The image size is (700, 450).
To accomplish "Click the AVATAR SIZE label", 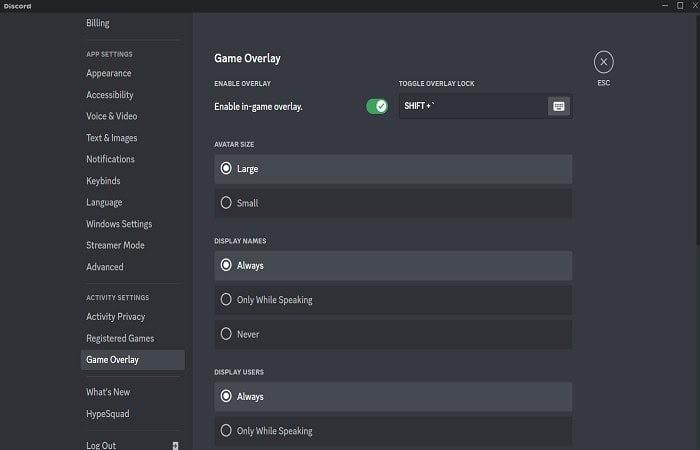I will [x=234, y=145].
